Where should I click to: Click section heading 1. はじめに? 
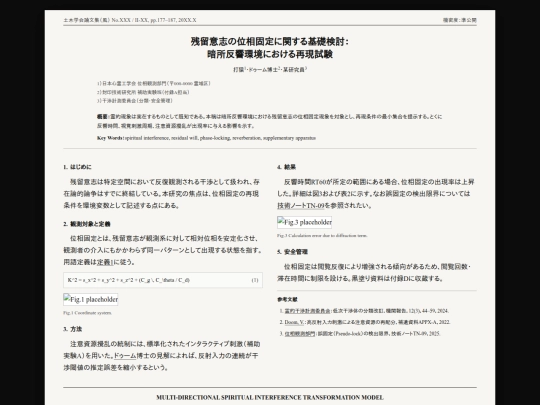pos(77,167)
